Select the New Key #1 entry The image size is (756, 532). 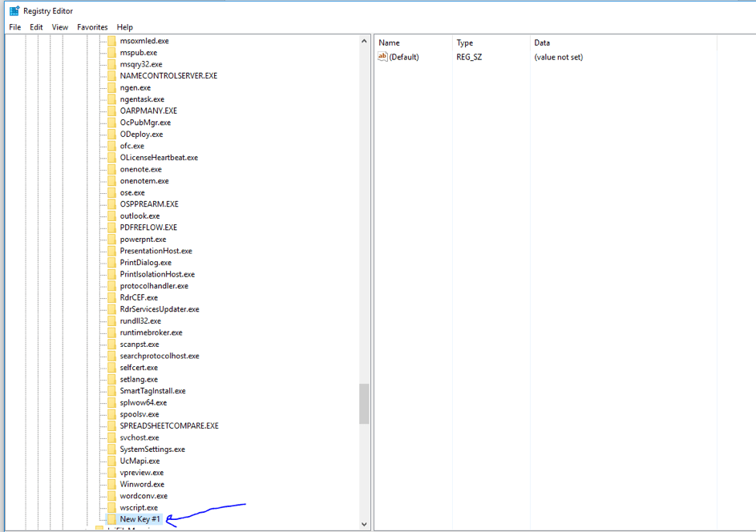pos(139,519)
